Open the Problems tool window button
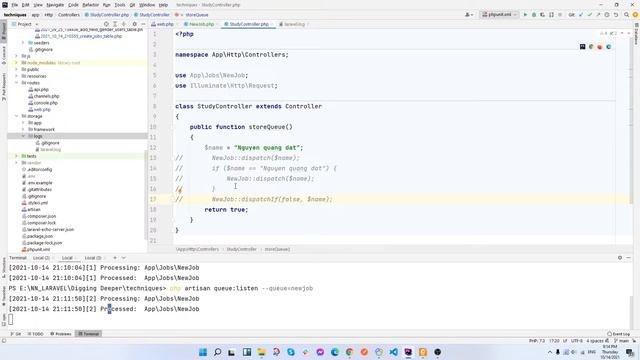Image resolution: width=640 pixels, height=360 pixels. point(61,334)
